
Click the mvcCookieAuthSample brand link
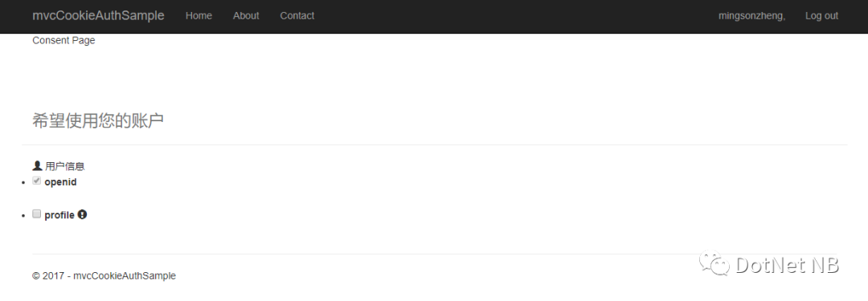coord(99,15)
